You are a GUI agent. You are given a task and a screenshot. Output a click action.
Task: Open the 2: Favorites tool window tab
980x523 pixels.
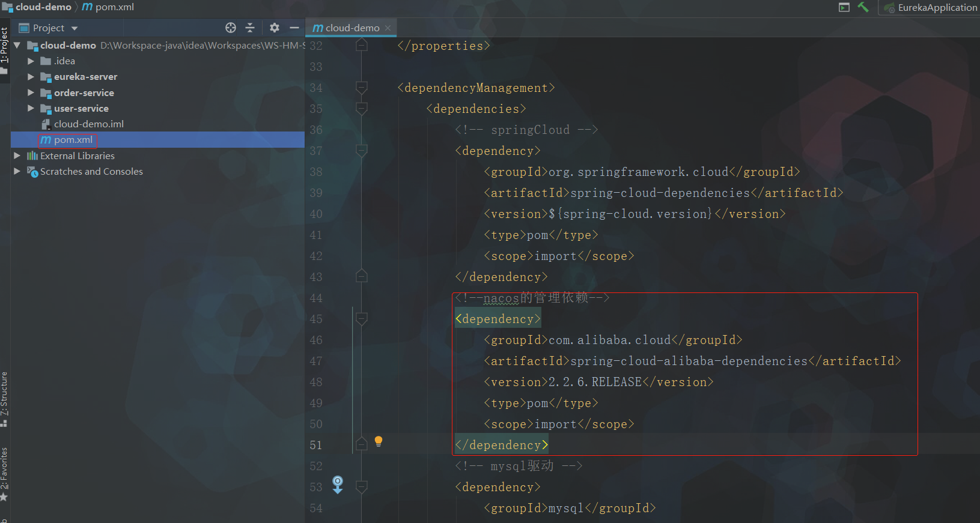[5, 474]
